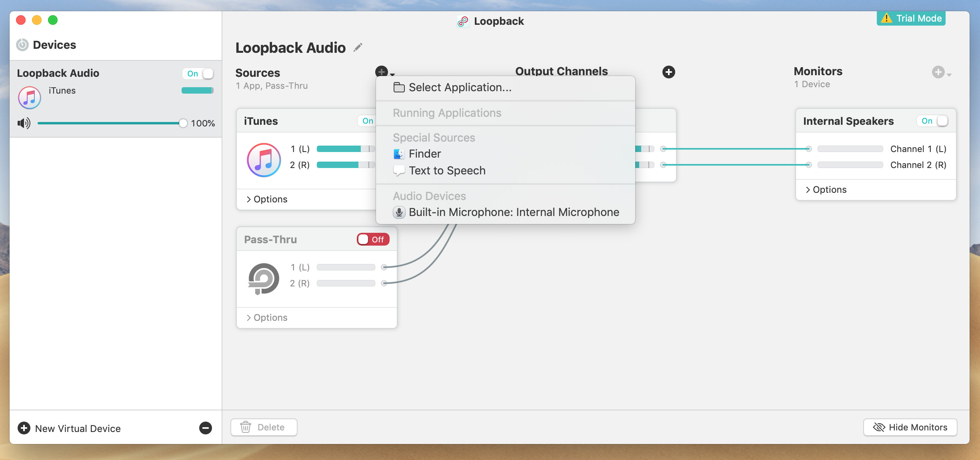Turn on the Pass-Thru Off switch
The width and height of the screenshot is (980, 460).
(x=373, y=239)
